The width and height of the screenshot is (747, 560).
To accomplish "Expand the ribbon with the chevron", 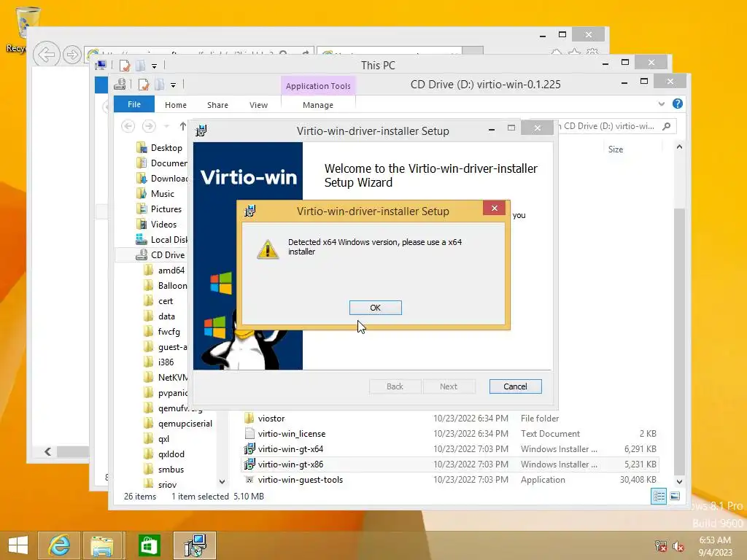I will click(661, 104).
